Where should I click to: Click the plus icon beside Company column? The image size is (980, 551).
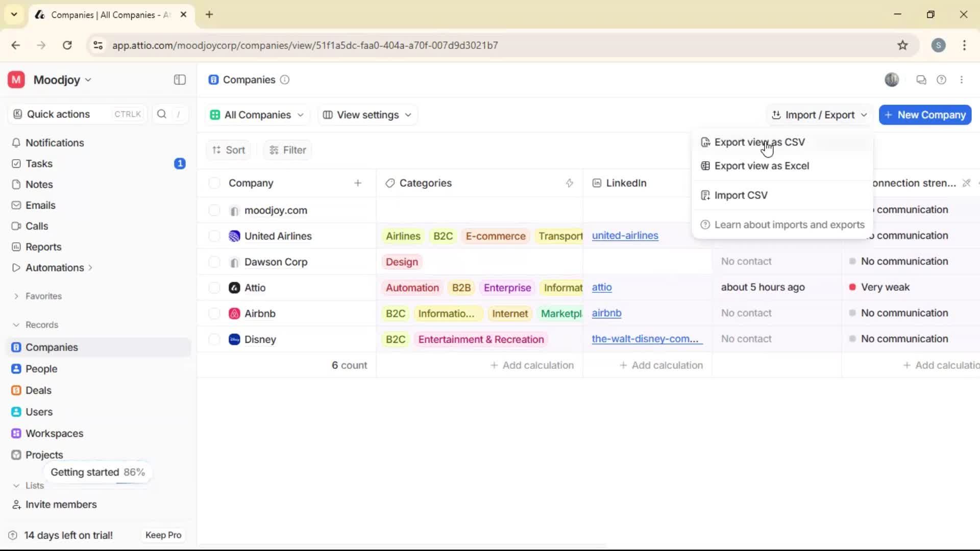[x=358, y=183]
